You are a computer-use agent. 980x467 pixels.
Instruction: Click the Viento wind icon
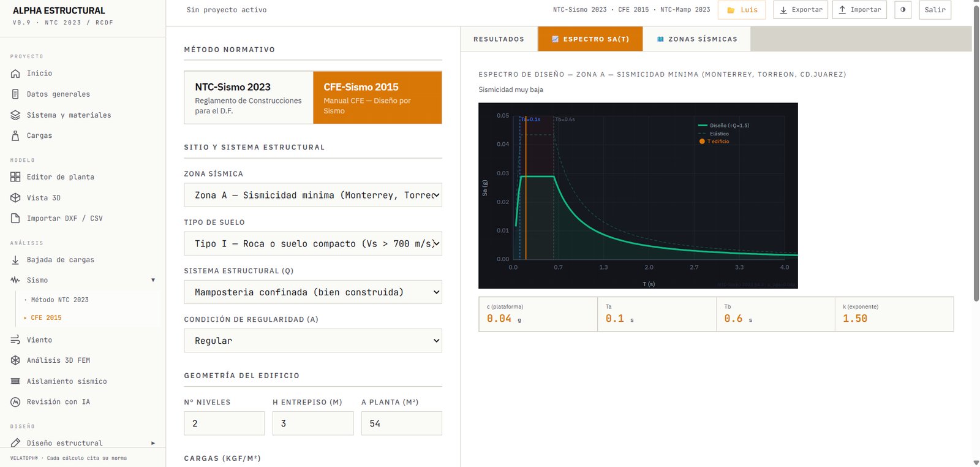point(15,340)
